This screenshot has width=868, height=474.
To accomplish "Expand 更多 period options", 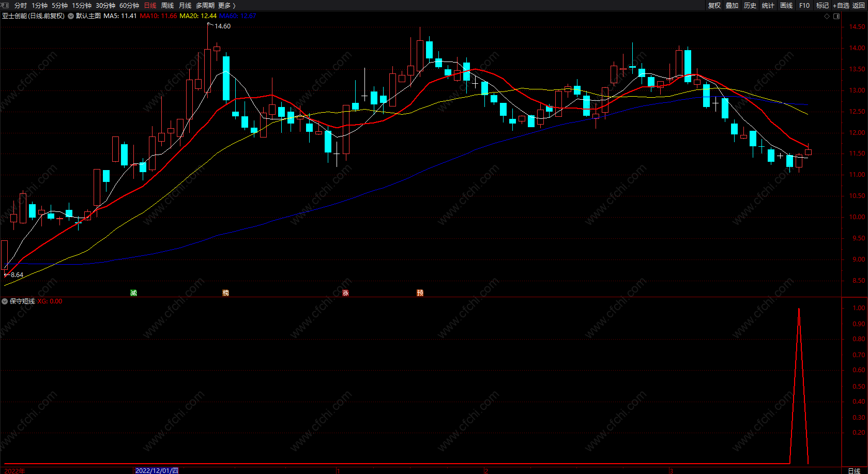I will [x=227, y=5].
